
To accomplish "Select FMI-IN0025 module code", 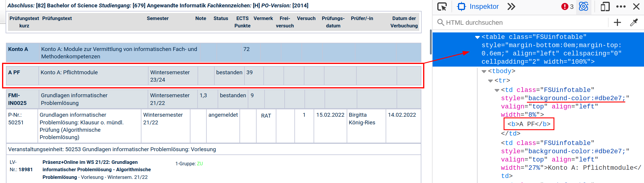I will click(x=17, y=99).
